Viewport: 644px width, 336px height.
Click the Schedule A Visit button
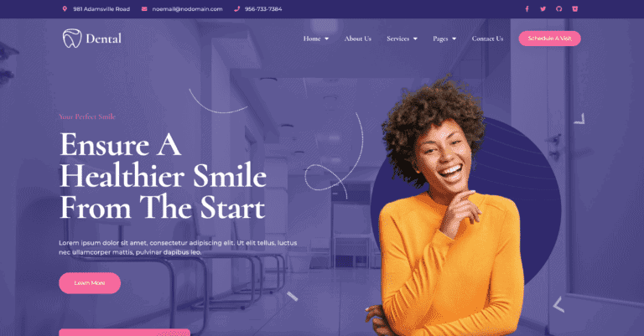[549, 39]
